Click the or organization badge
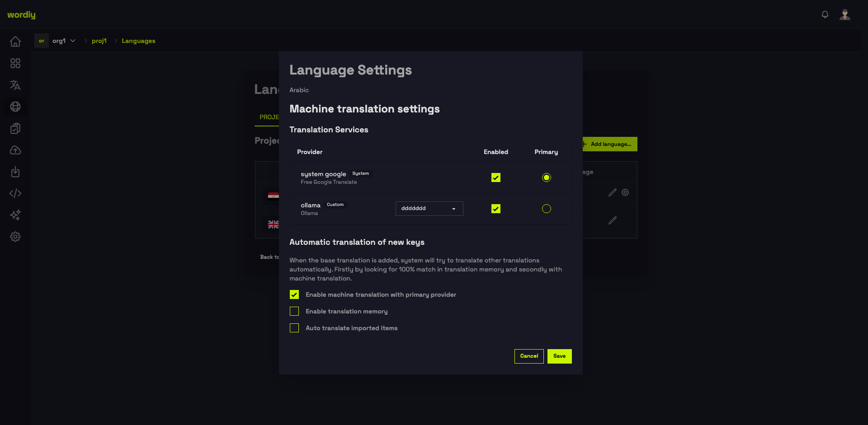The image size is (868, 425). [x=42, y=41]
